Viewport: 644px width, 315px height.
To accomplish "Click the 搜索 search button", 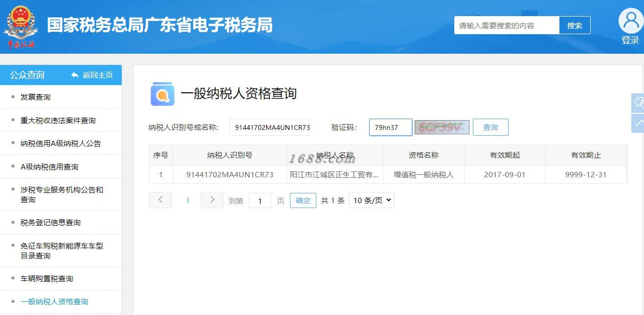I will (575, 25).
